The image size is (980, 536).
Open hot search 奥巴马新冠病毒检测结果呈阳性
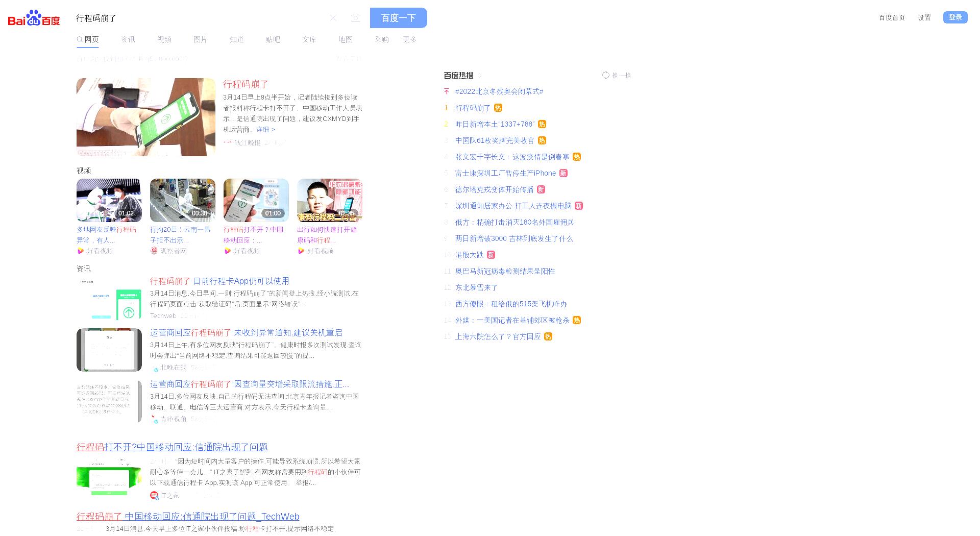[505, 272]
